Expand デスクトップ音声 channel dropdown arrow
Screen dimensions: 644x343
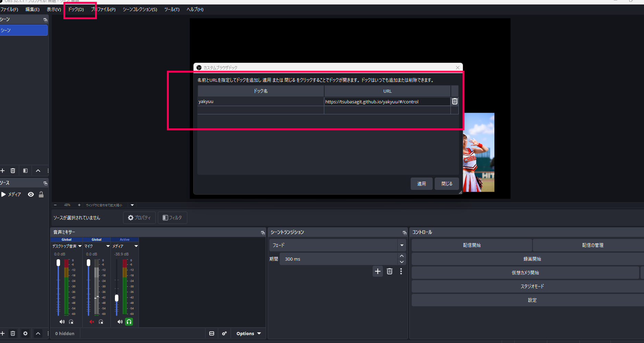tap(80, 246)
